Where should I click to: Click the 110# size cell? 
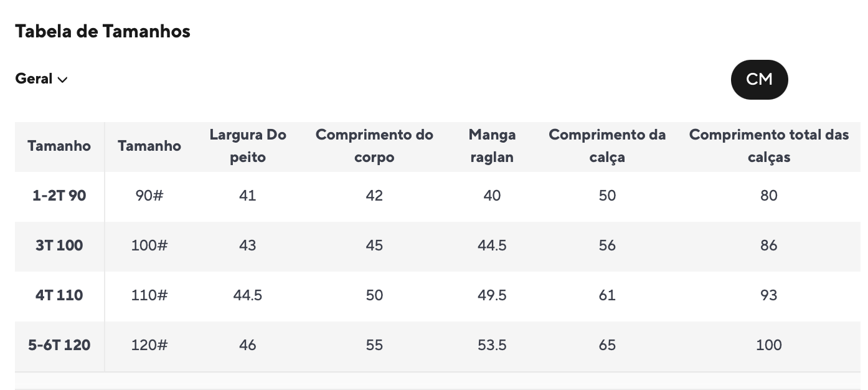coord(149,295)
